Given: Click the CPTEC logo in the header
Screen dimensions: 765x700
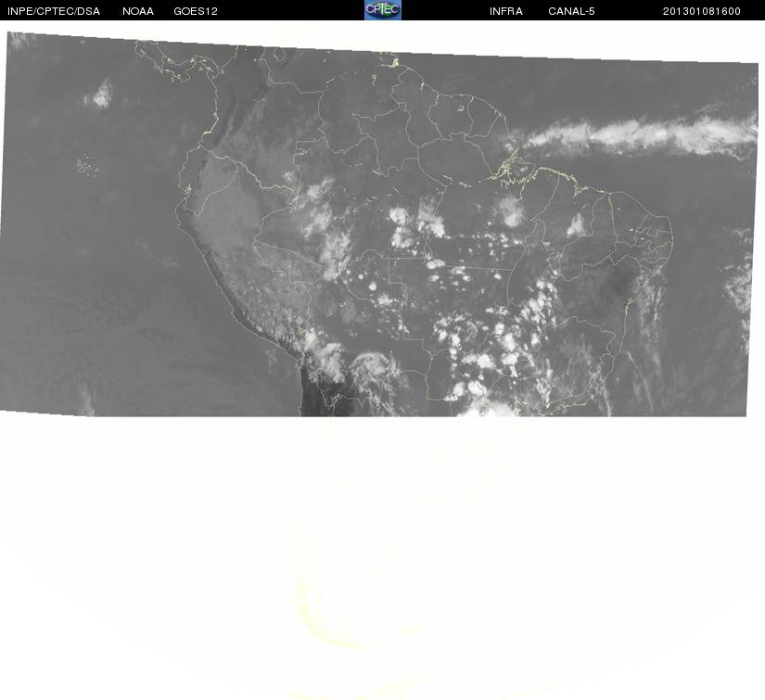Looking at the screenshot, I should (x=382, y=10).
